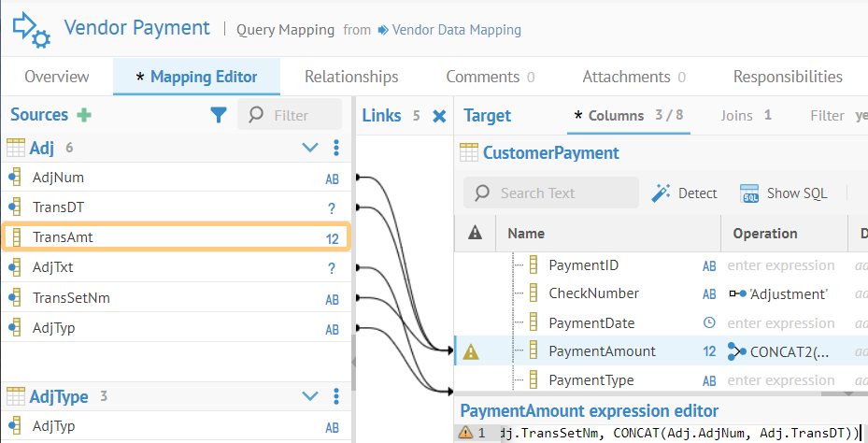This screenshot has height=443, width=868.
Task: Collapse the Adj source table chevron
Action: [310, 148]
